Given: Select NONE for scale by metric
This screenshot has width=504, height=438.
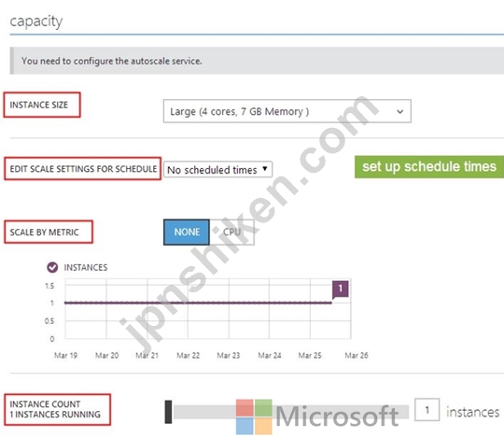Looking at the screenshot, I should [187, 233].
